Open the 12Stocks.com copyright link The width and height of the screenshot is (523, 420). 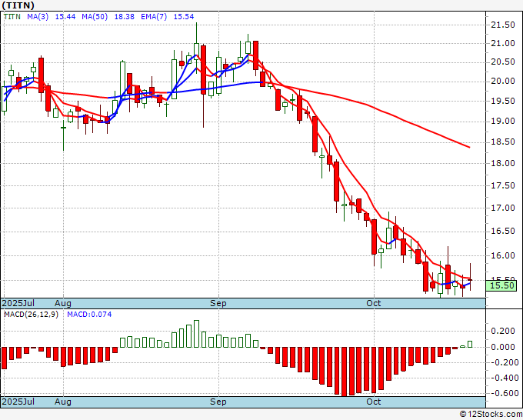click(491, 415)
